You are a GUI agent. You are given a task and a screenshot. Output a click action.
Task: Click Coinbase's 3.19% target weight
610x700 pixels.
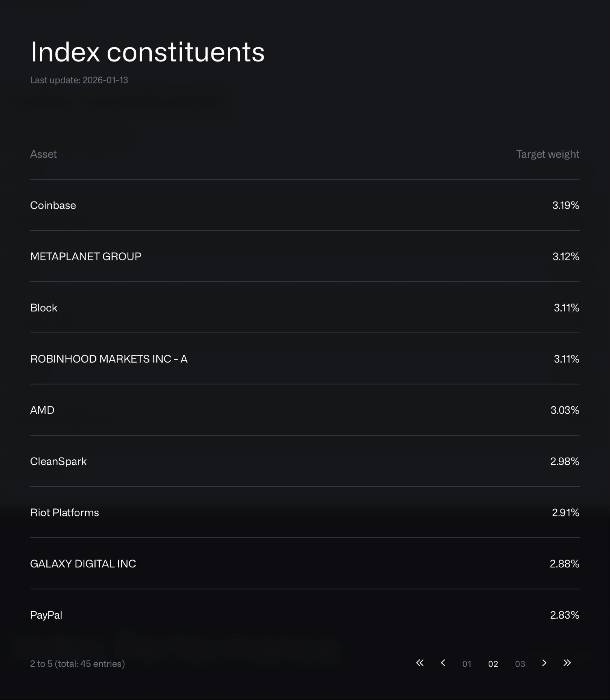click(565, 205)
